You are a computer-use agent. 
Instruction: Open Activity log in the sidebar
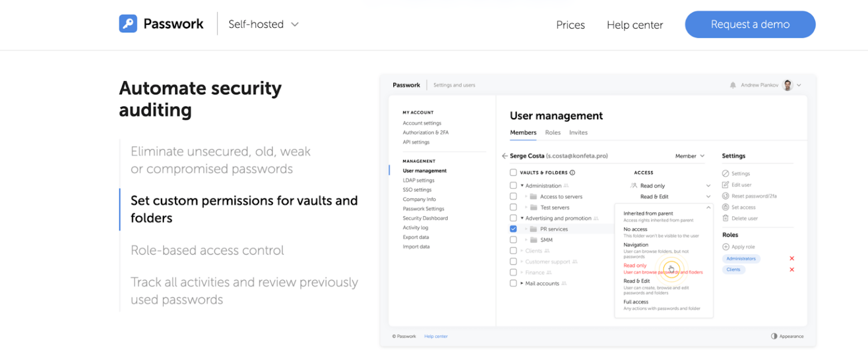coord(415,228)
